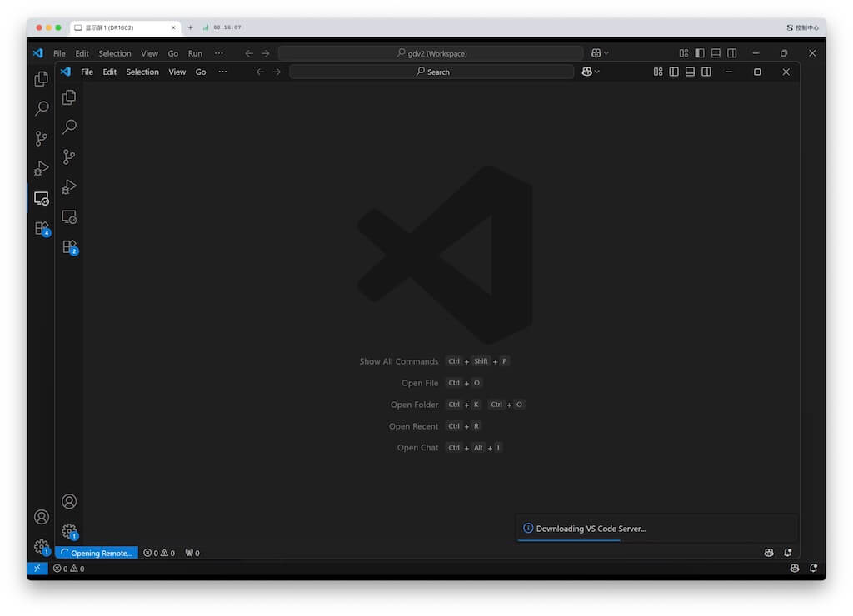Screen dimensions: 853x616
Task: Open the Run and Debug view
Action: (x=70, y=186)
